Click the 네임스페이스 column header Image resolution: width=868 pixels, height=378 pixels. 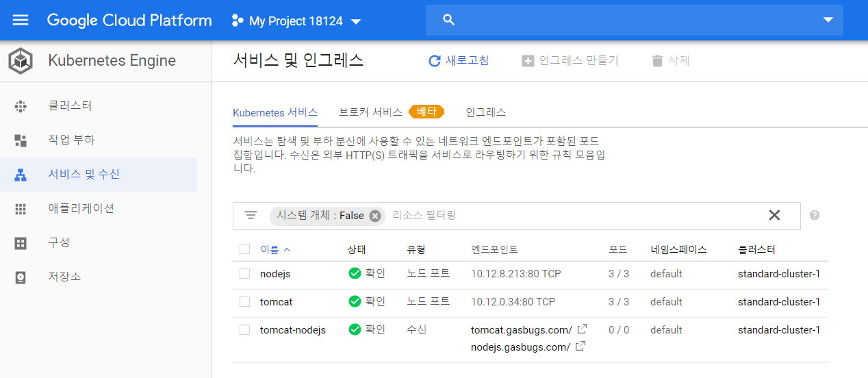click(678, 249)
